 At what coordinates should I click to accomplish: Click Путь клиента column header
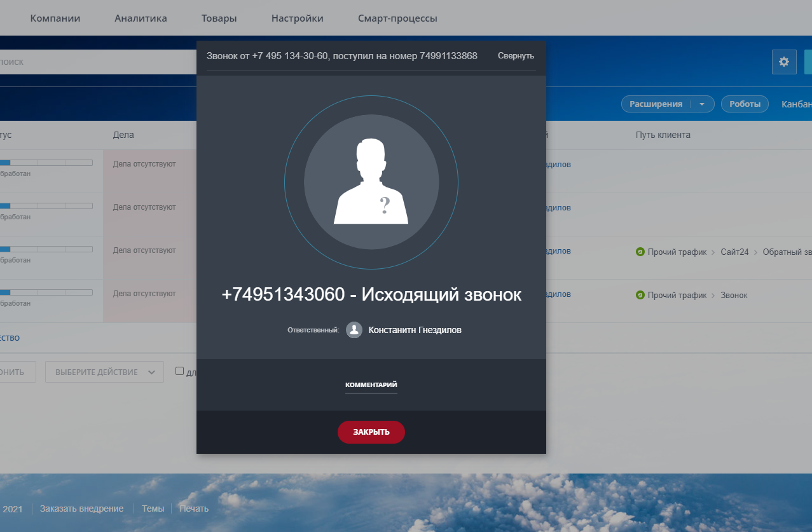pyautogui.click(x=663, y=135)
